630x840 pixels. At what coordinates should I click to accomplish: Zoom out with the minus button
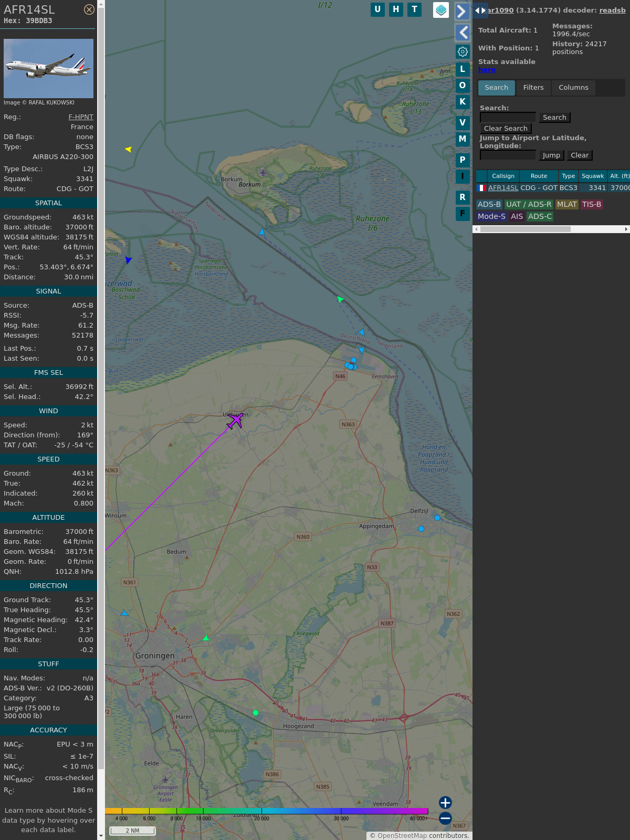pos(445,818)
